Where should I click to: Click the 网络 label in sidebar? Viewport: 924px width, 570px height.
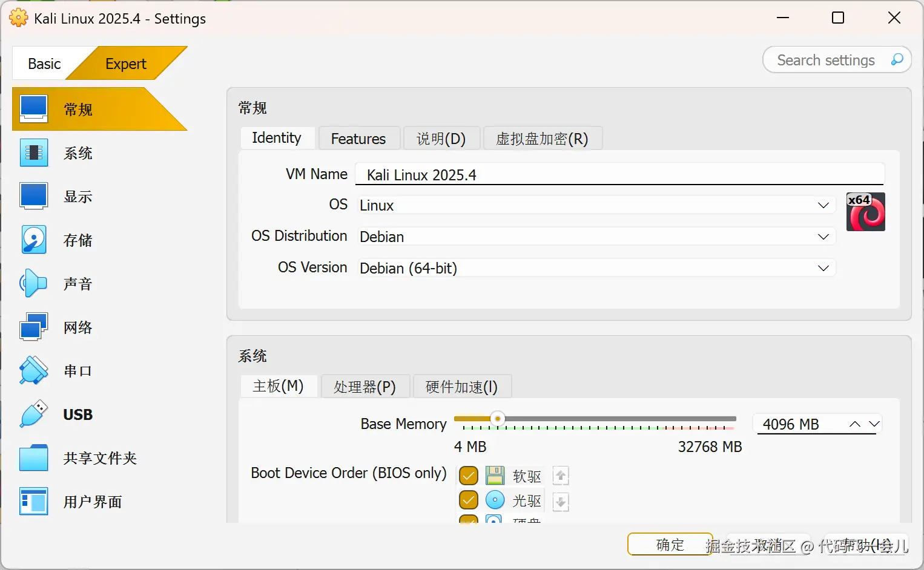point(78,327)
